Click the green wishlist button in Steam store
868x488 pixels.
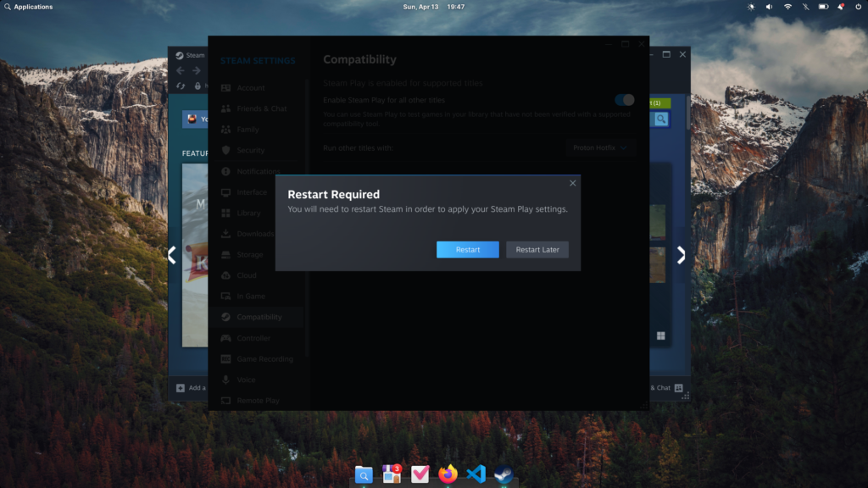coord(659,103)
